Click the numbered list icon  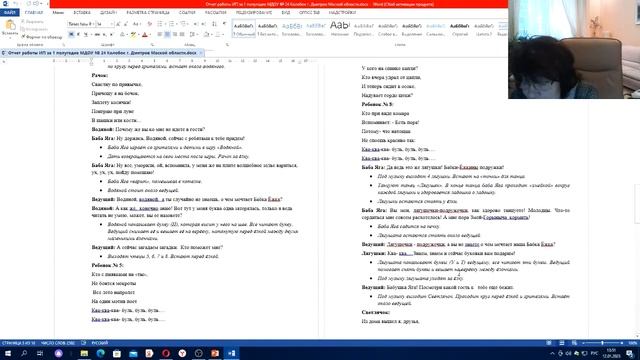point(172,24)
